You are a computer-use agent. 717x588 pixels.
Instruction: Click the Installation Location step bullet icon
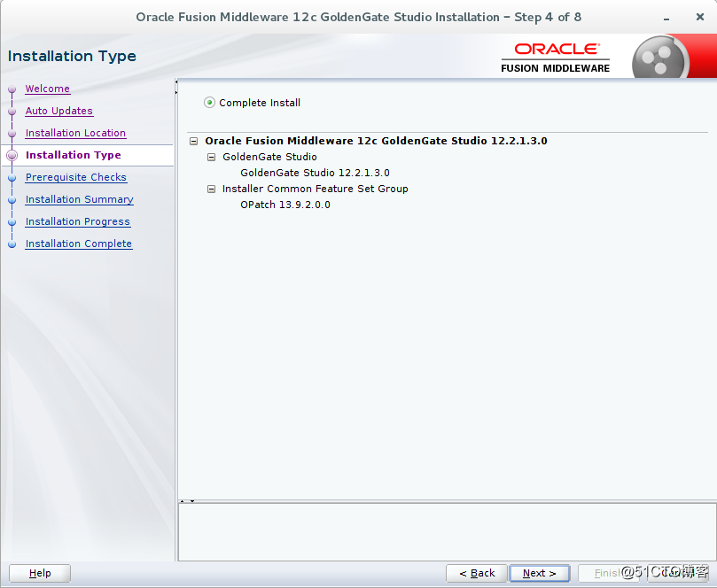pyautogui.click(x=12, y=134)
